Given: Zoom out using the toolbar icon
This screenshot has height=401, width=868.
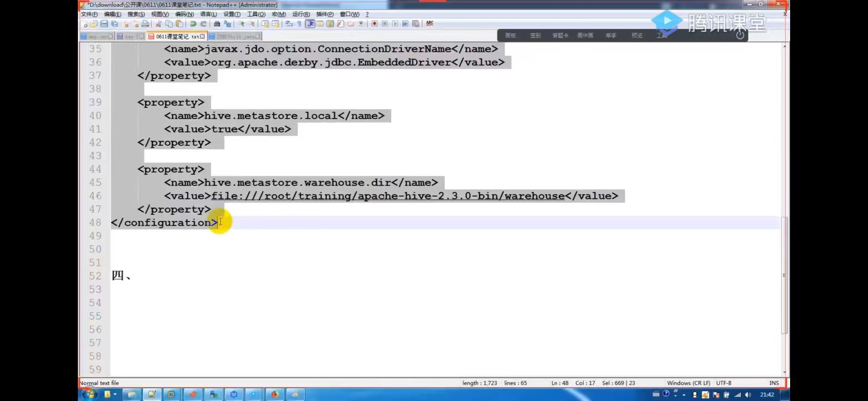Looking at the screenshot, I should (x=251, y=24).
